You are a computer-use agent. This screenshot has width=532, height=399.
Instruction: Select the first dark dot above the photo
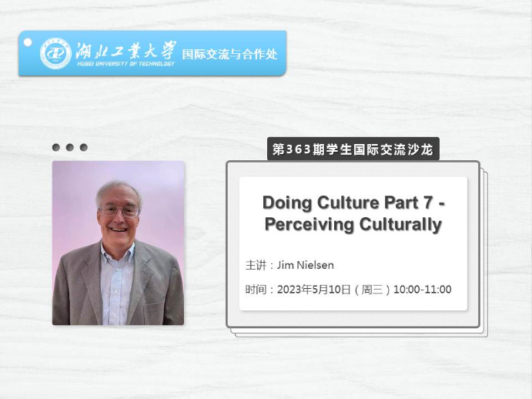pyautogui.click(x=56, y=147)
